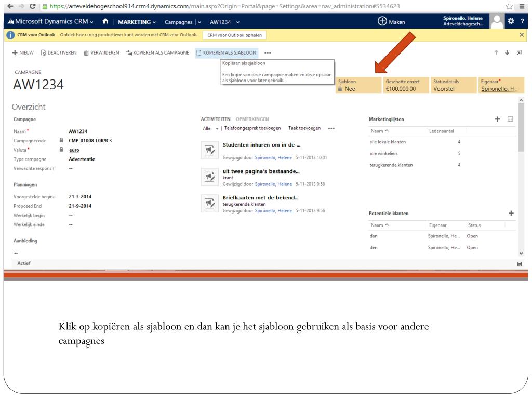This screenshot has width=532, height=399.
Task: Close the CRM voor Outlook notification bar
Action: click(x=522, y=35)
